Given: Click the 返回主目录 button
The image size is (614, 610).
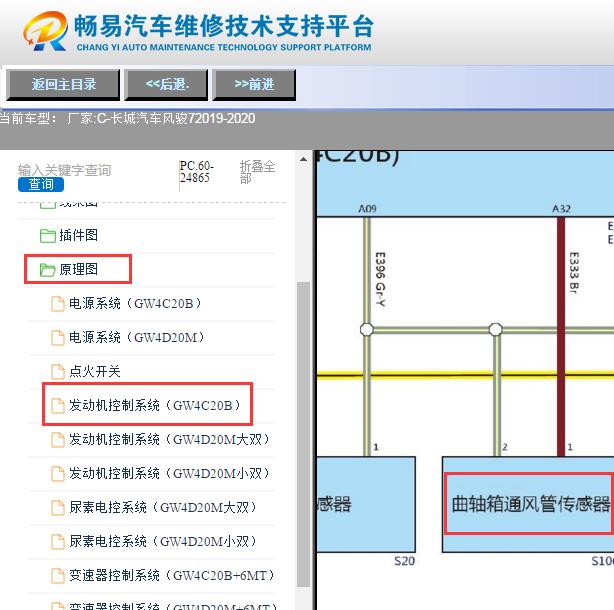Looking at the screenshot, I should point(63,85).
